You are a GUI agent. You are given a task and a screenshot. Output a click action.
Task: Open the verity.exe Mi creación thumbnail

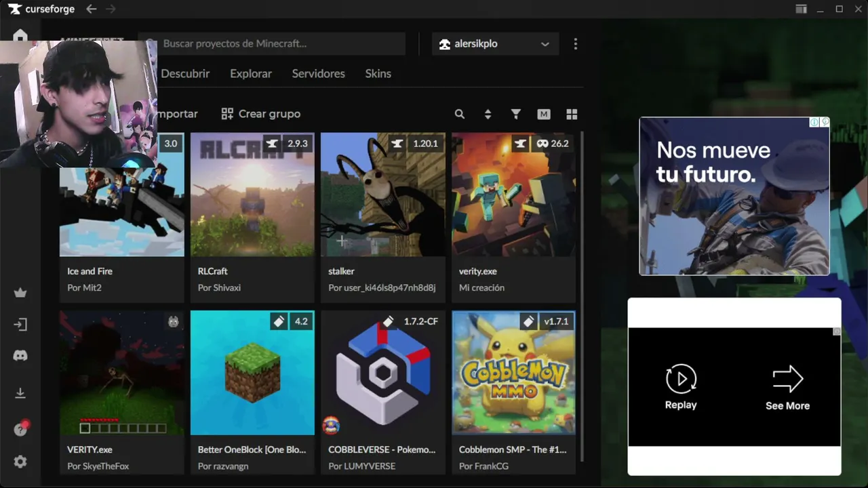tap(513, 195)
